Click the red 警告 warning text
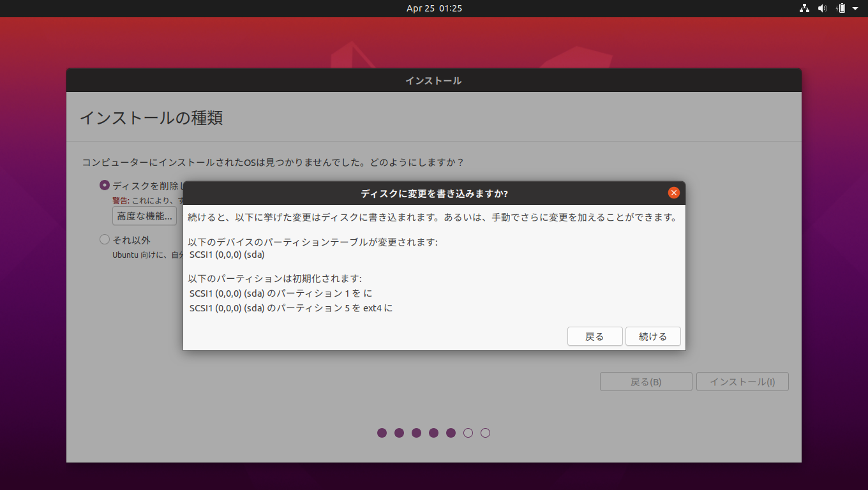Viewport: 868px width, 490px height. [x=120, y=200]
